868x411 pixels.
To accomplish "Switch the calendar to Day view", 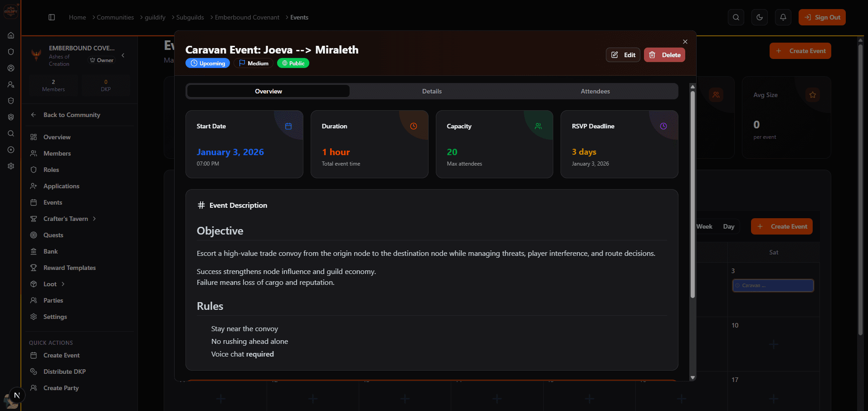I will tap(729, 226).
